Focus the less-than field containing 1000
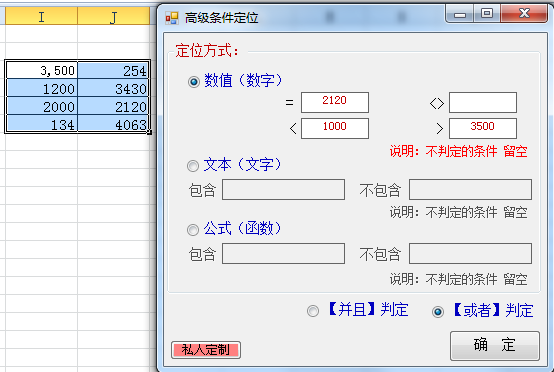554x372 pixels. (x=335, y=129)
